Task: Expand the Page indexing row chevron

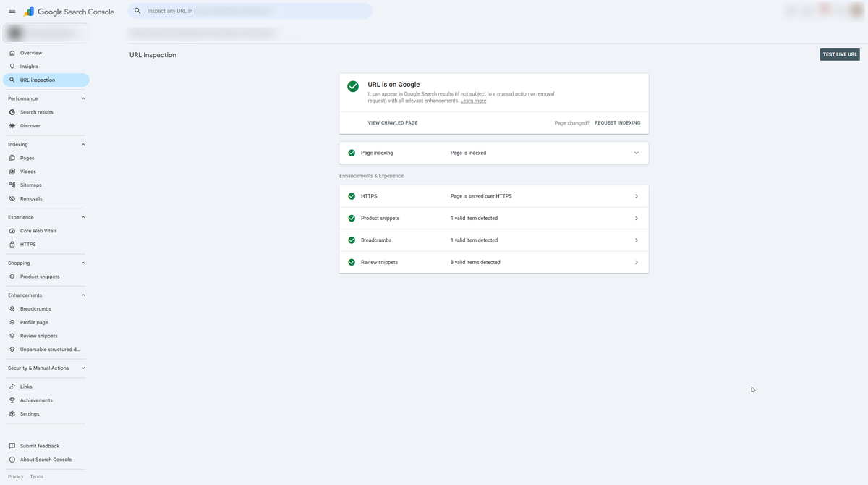Action: coord(637,153)
